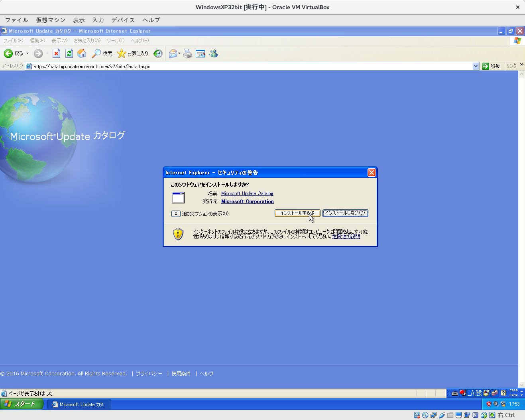Click the ヘルプ footer link

click(x=206, y=374)
